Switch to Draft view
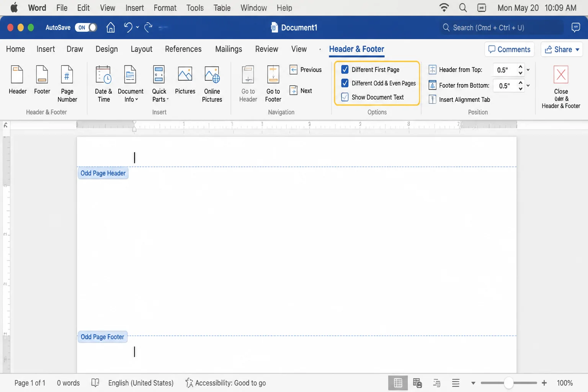 (x=456, y=383)
